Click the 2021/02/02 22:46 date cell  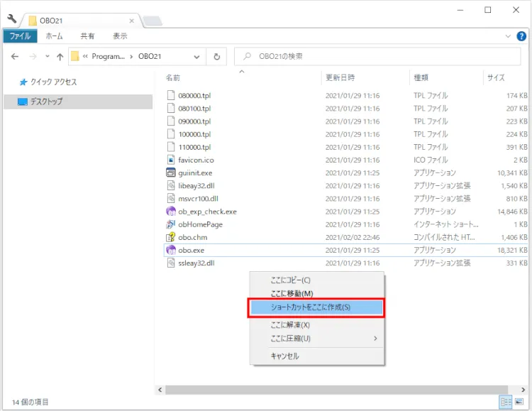353,237
